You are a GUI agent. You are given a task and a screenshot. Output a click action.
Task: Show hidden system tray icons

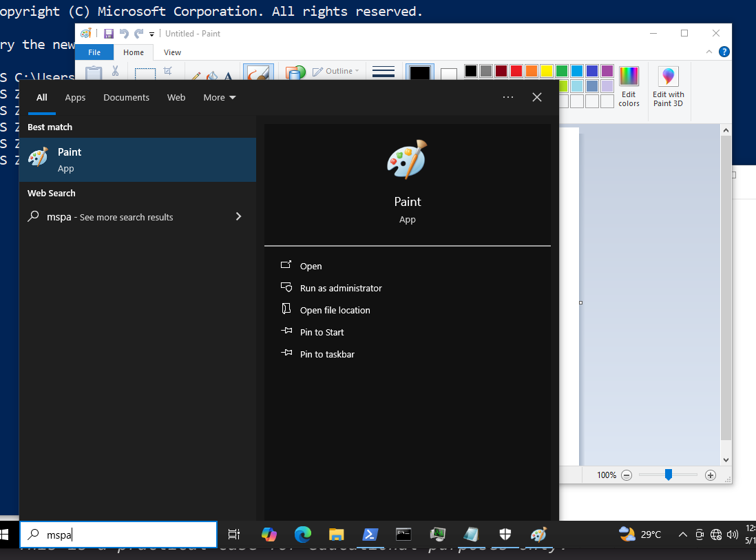coord(683,535)
